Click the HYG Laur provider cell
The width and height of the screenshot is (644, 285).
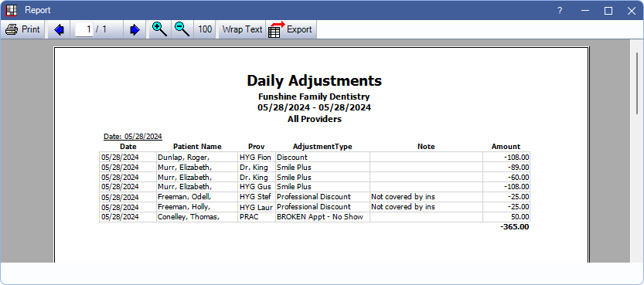(x=257, y=207)
